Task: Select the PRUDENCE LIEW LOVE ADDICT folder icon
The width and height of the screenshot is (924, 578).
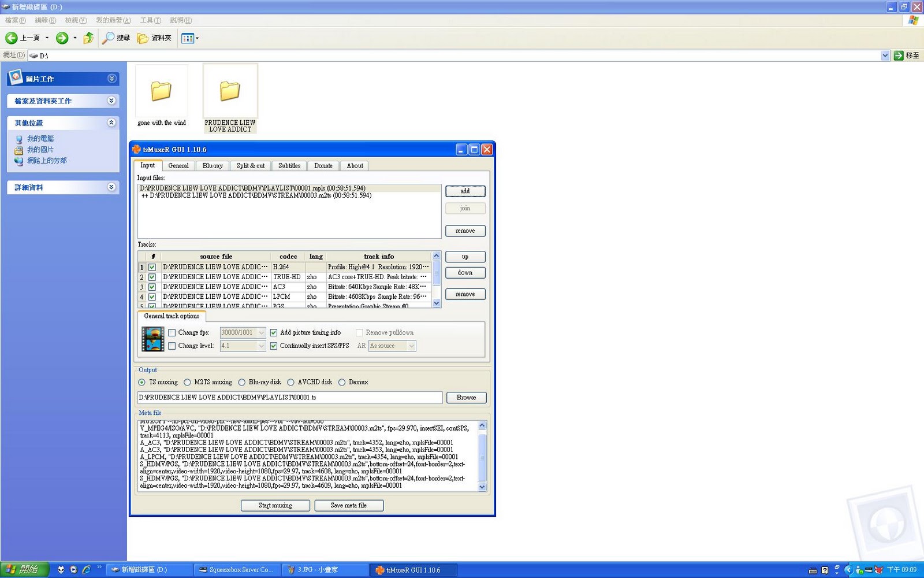Action: 229,91
